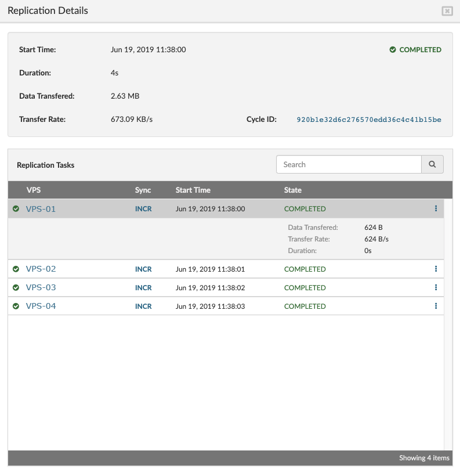Open the actions menu for VPS-02
This screenshot has width=460, height=476.
pos(436,269)
